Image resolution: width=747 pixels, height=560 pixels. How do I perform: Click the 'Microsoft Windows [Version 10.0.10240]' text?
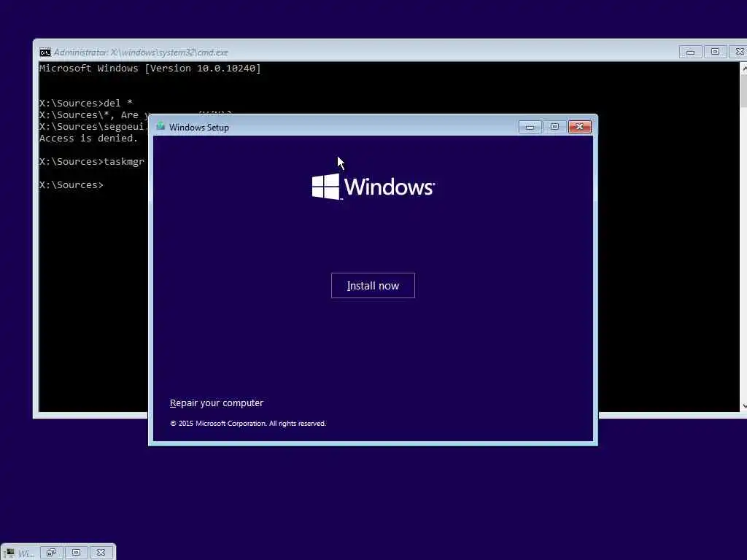pyautogui.click(x=150, y=68)
